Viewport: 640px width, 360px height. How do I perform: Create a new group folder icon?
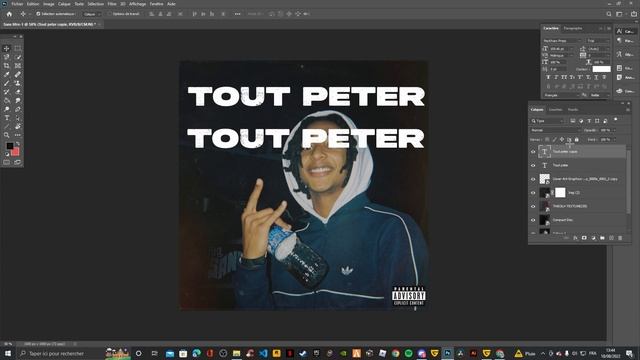[602, 238]
